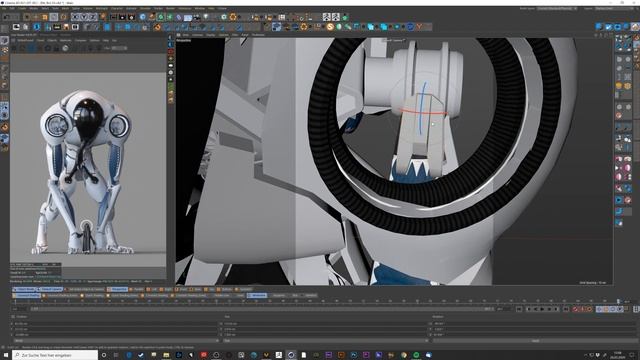Click the Undo arrow in the top toolbar
This screenshot has height=360, width=640.
(7, 17)
